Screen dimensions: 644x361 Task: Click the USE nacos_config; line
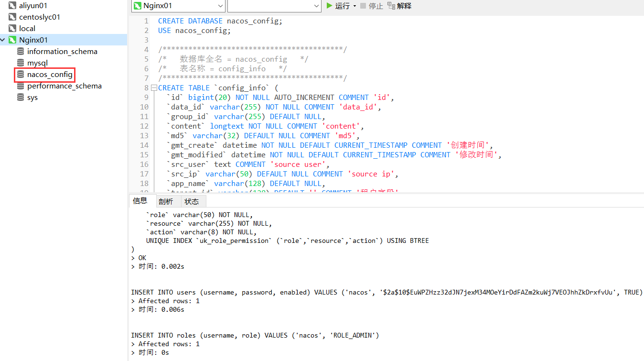tap(194, 31)
